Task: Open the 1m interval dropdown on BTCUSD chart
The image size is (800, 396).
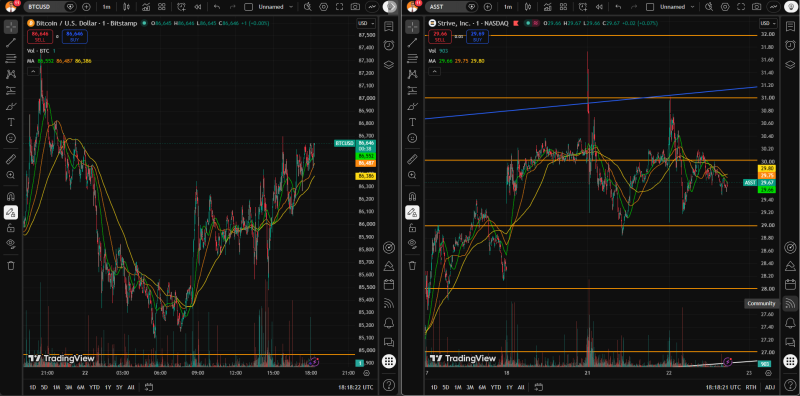Action: 106,7
